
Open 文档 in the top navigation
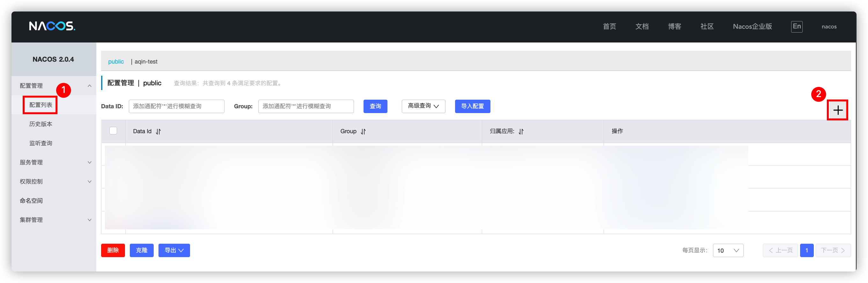(642, 26)
